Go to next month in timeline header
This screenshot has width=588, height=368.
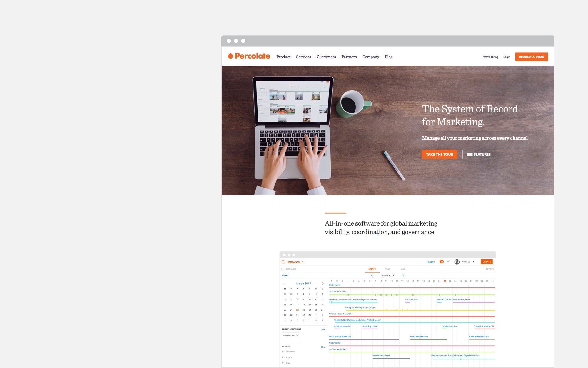[x=403, y=276]
